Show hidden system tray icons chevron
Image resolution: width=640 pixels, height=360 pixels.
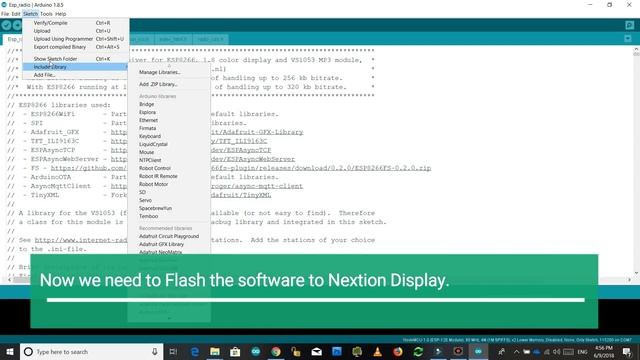pyautogui.click(x=516, y=351)
